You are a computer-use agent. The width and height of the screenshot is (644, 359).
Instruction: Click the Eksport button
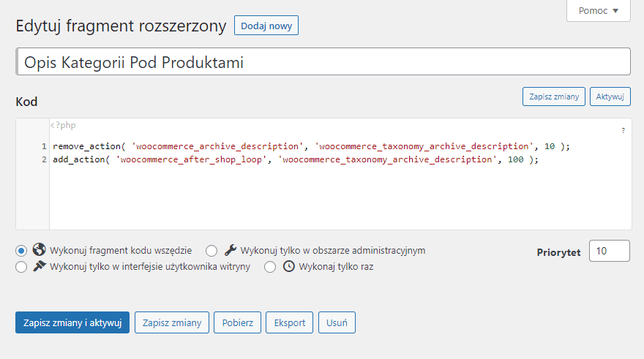click(290, 322)
